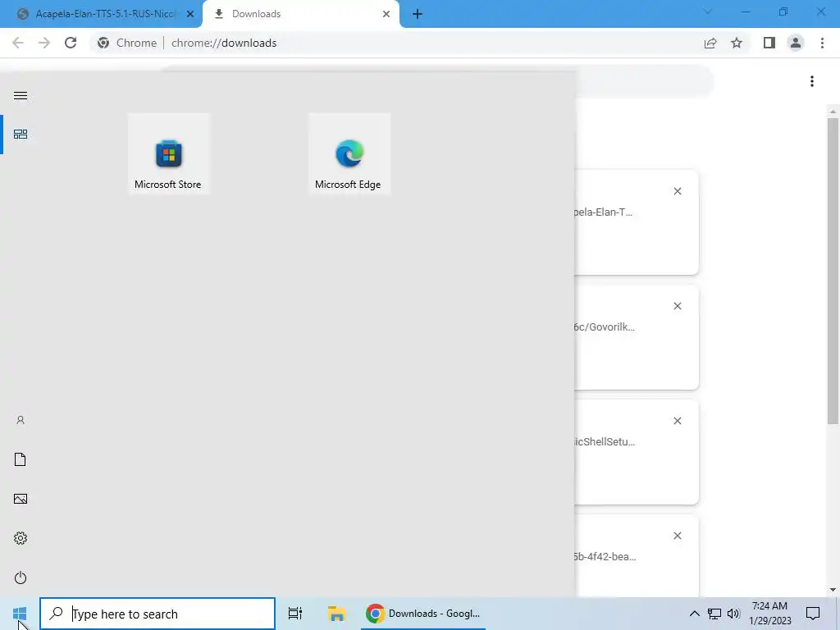
Task: Click the Chrome site info chip
Action: pyautogui.click(x=127, y=43)
